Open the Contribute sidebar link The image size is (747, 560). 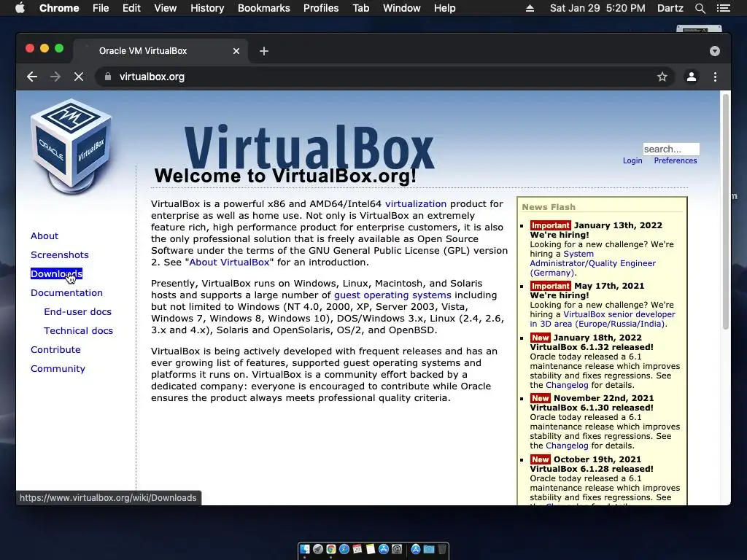[55, 349]
